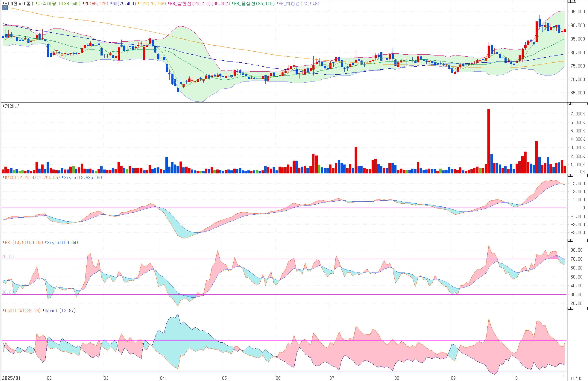The width and height of the screenshot is (588, 381).
Task: Click the 'L' button on the MACD panel
Action: click(x=569, y=175)
